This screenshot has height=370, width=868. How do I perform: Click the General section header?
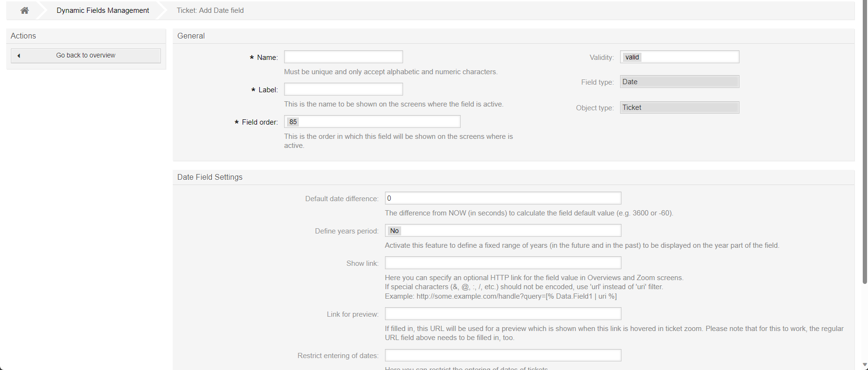pyautogui.click(x=191, y=36)
